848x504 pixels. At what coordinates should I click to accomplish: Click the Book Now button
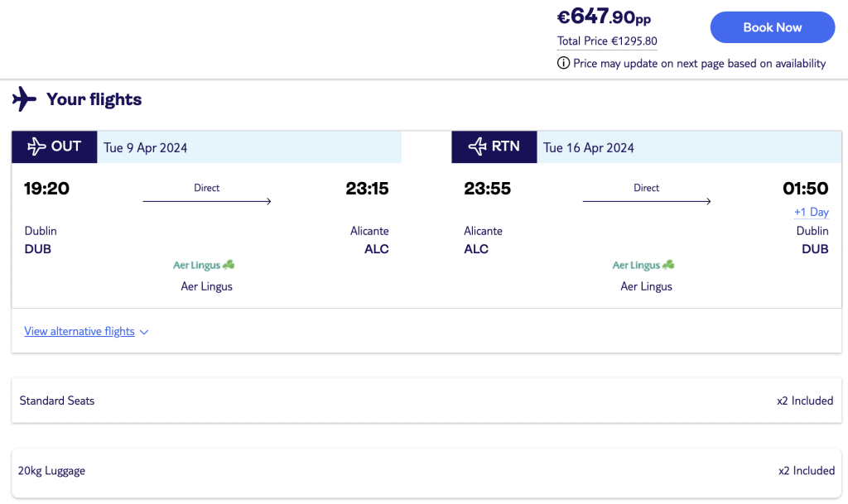[x=772, y=27]
